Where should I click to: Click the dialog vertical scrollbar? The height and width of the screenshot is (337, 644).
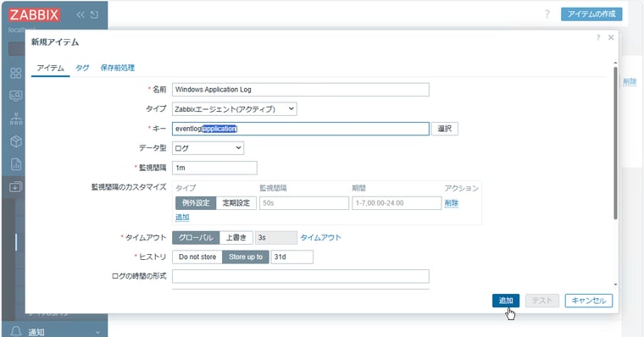coord(615,144)
